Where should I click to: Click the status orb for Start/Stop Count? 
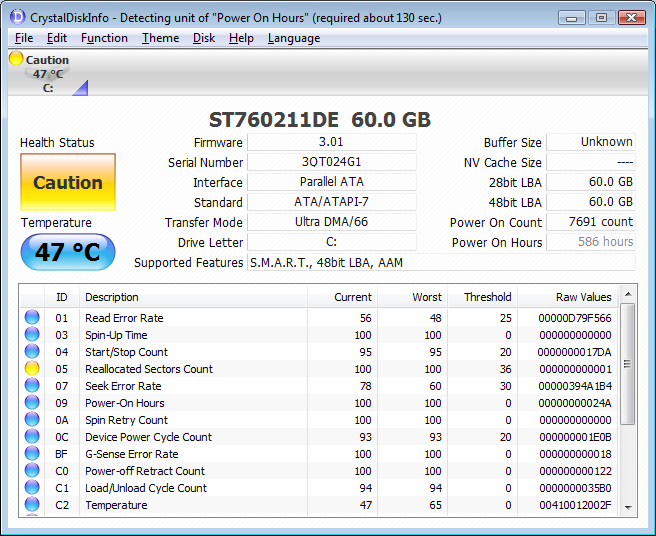coord(32,351)
